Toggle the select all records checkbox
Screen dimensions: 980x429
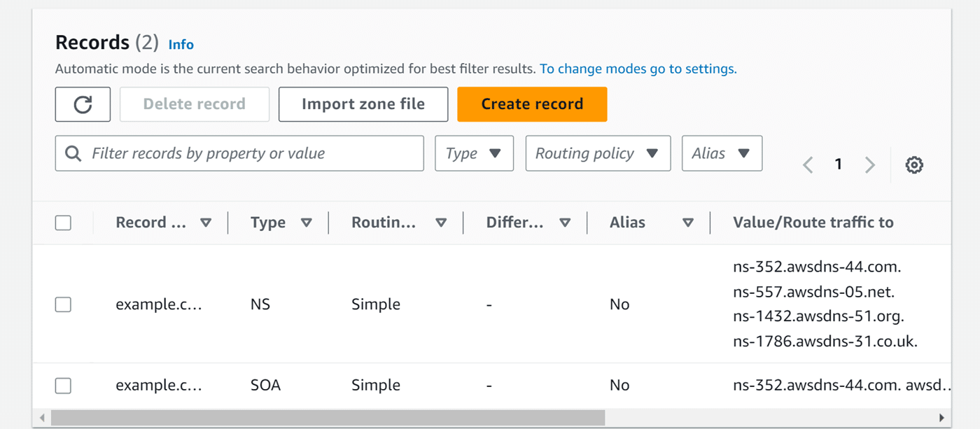point(63,223)
